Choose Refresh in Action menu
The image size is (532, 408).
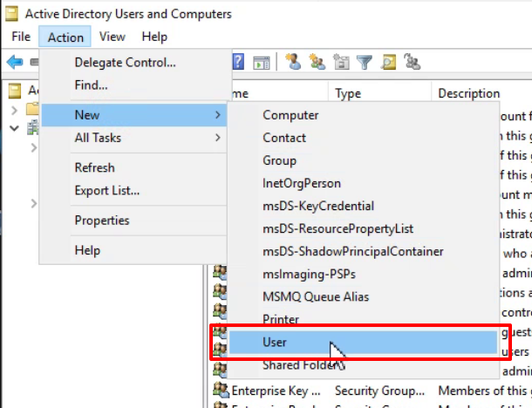click(x=133, y=167)
